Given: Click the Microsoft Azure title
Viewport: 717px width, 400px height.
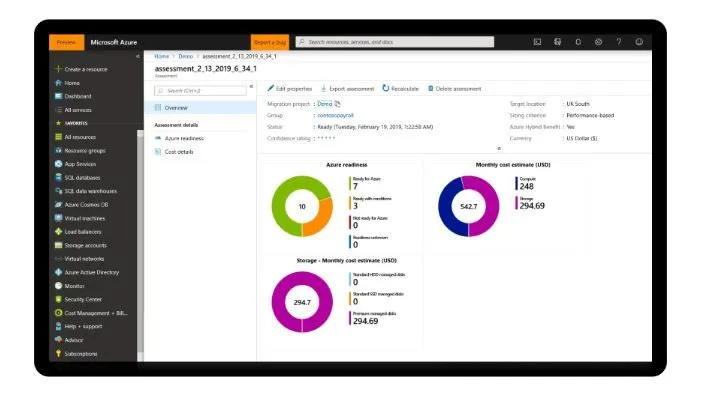Looking at the screenshot, I should (114, 42).
